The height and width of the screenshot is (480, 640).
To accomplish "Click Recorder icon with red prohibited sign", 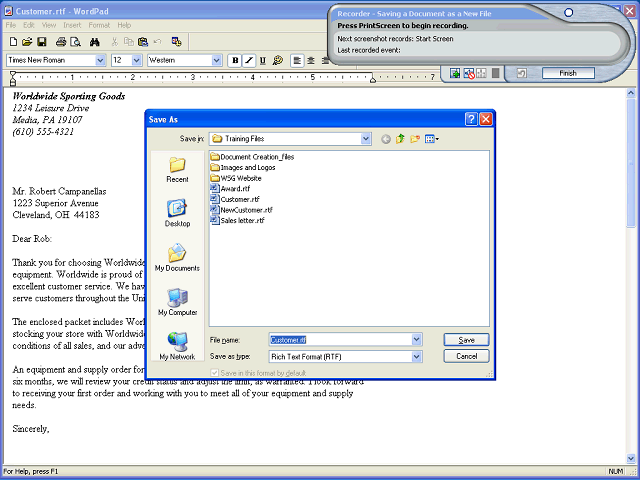I will click(x=469, y=73).
